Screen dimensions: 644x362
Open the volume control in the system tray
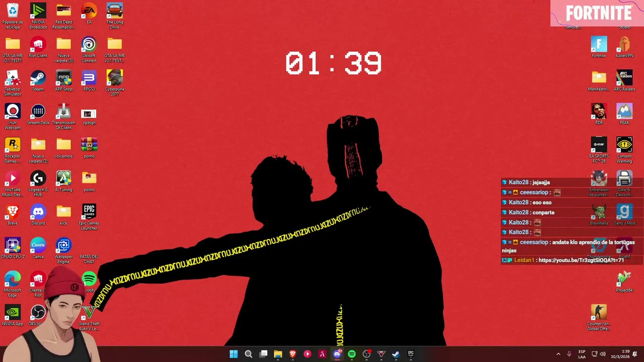pyautogui.click(x=603, y=354)
